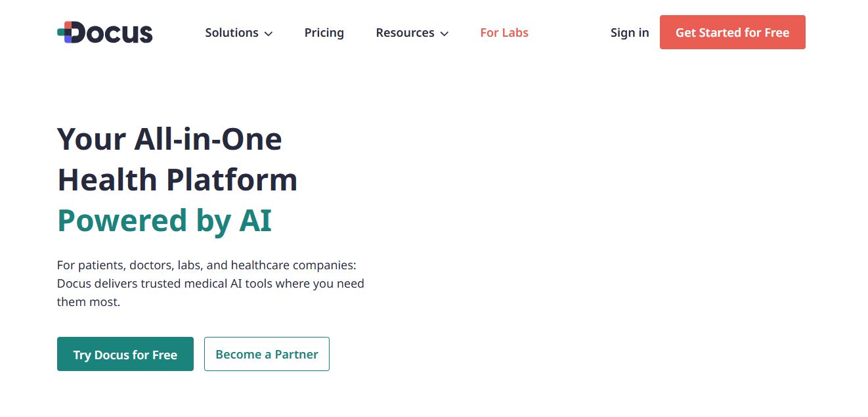Viewport: 868px width, 417px height.
Task: Expand the chevron beside Solutions
Action: point(269,33)
